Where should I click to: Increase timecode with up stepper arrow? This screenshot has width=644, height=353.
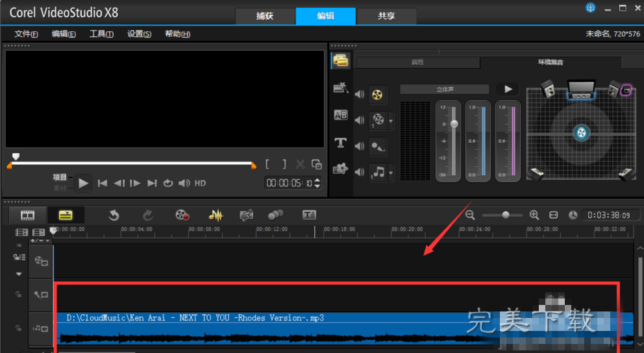pyautogui.click(x=317, y=180)
